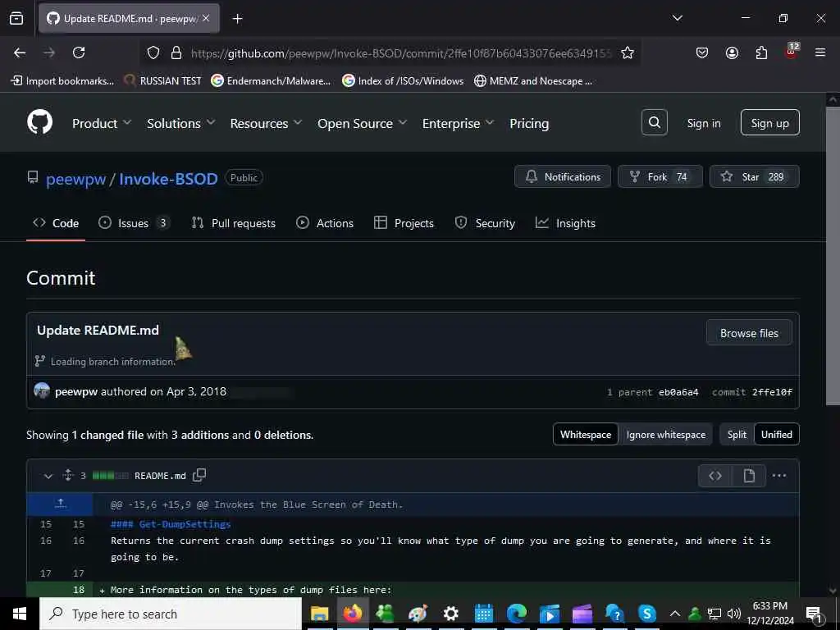Switch diff to Unified view
The height and width of the screenshot is (630, 840).
[x=777, y=435]
